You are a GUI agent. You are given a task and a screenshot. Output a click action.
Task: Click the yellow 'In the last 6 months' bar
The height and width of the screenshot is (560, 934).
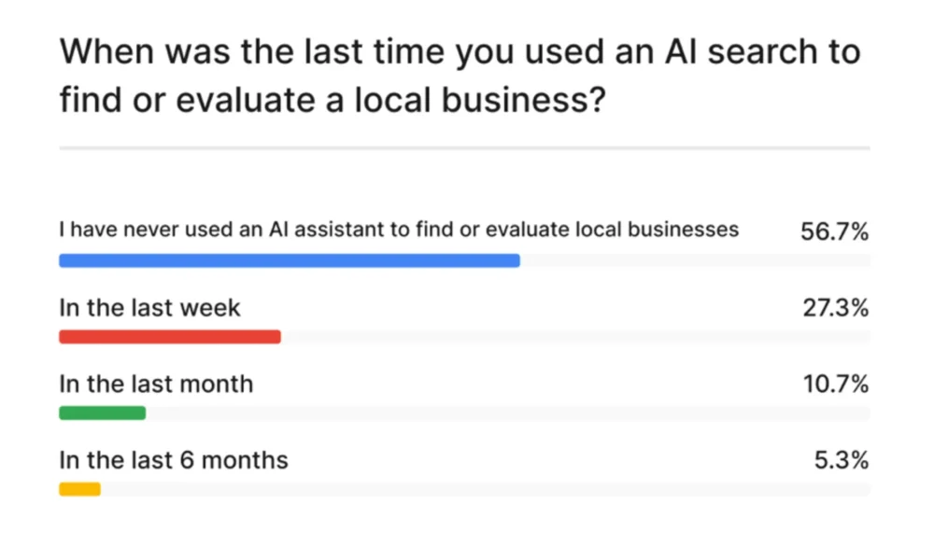point(79,489)
